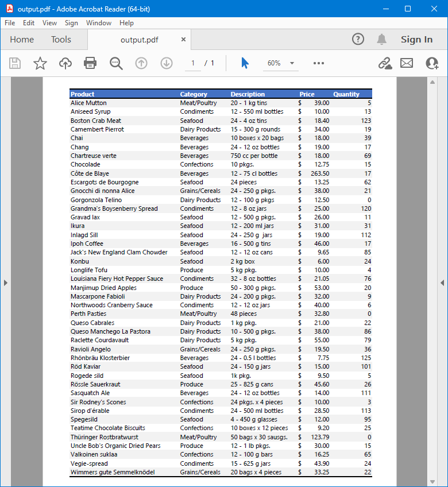The width and height of the screenshot is (448, 487).
Task: Send file by email envelope icon
Action: point(407,63)
